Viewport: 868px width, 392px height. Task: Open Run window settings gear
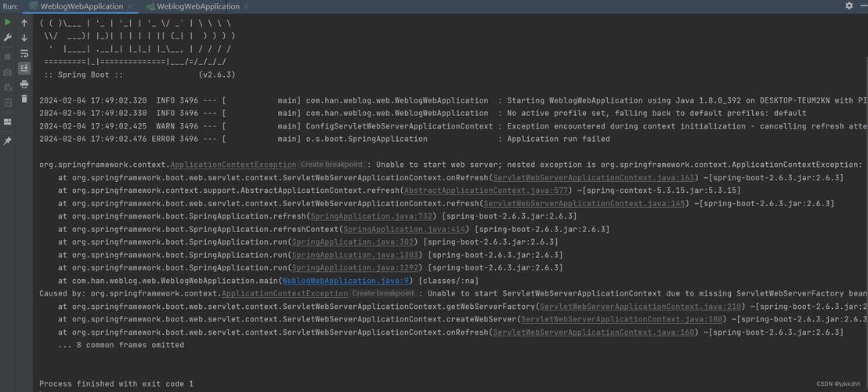[849, 5]
